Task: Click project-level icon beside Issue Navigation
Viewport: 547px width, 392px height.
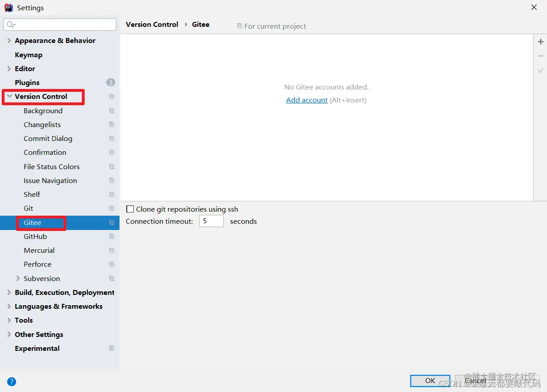Action: pos(111,181)
